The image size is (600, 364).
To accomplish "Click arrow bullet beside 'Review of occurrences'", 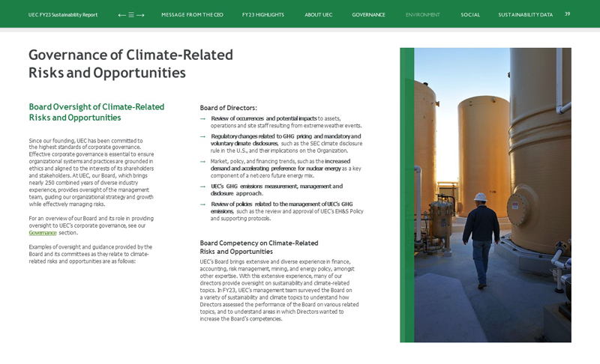I will pyautogui.click(x=203, y=118).
